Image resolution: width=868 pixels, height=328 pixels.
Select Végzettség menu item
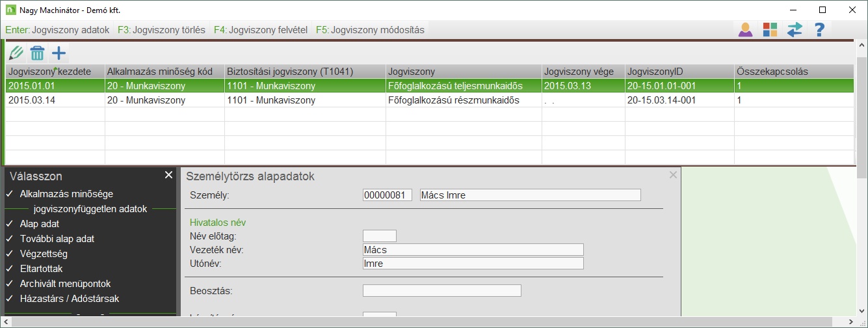tap(44, 254)
